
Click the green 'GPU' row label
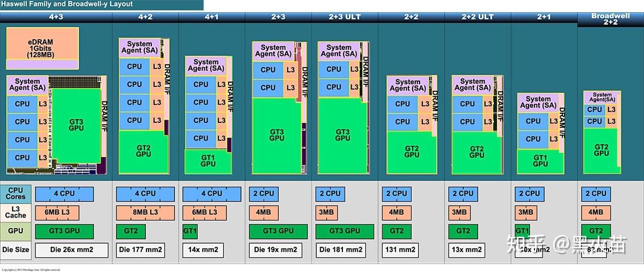tap(16, 231)
